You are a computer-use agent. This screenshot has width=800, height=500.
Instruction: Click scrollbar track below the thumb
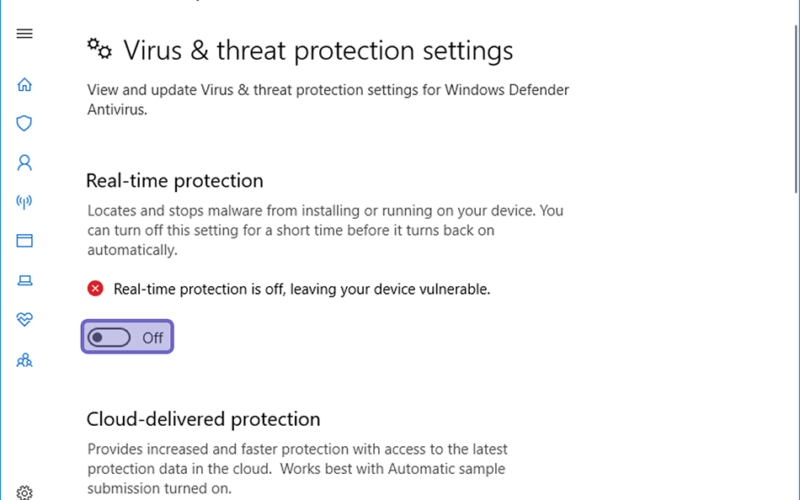796,347
